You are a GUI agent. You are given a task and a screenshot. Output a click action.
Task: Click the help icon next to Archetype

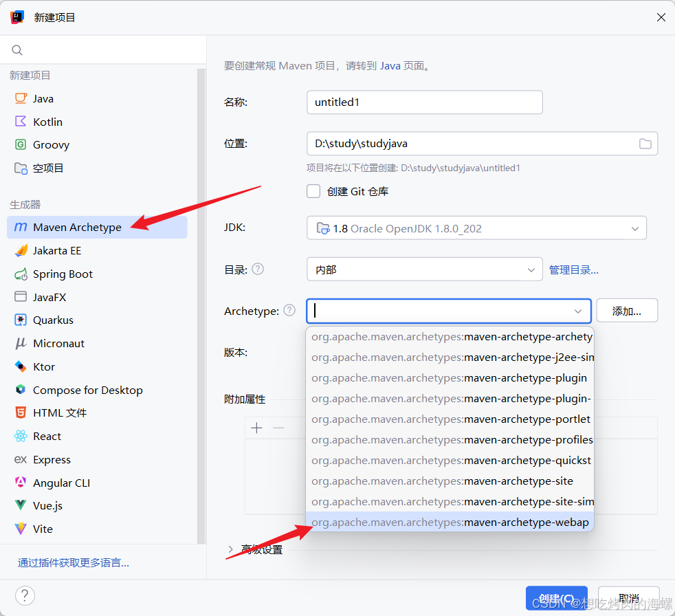(289, 310)
